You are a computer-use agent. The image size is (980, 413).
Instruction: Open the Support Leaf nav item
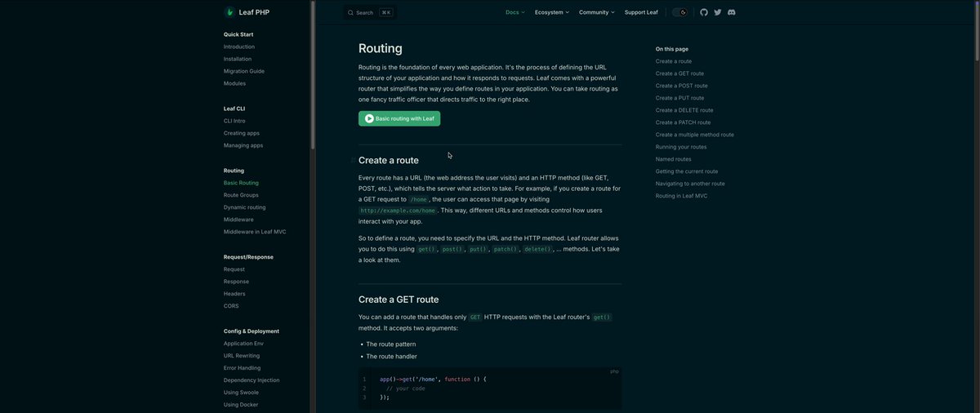tap(641, 12)
